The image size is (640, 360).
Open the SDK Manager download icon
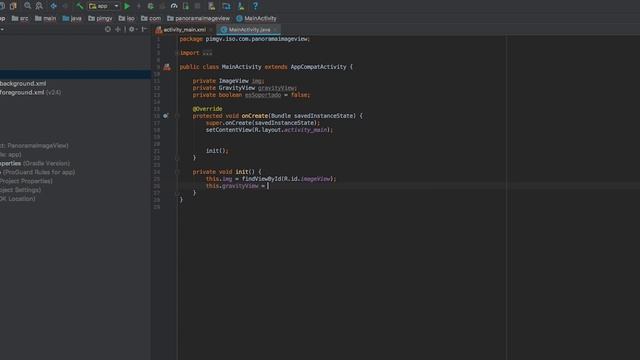[x=241, y=6]
